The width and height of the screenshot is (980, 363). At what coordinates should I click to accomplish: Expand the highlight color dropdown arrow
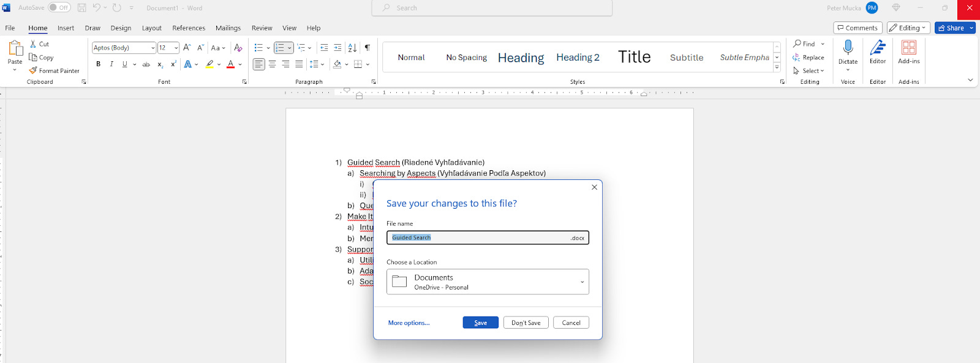[x=219, y=64]
